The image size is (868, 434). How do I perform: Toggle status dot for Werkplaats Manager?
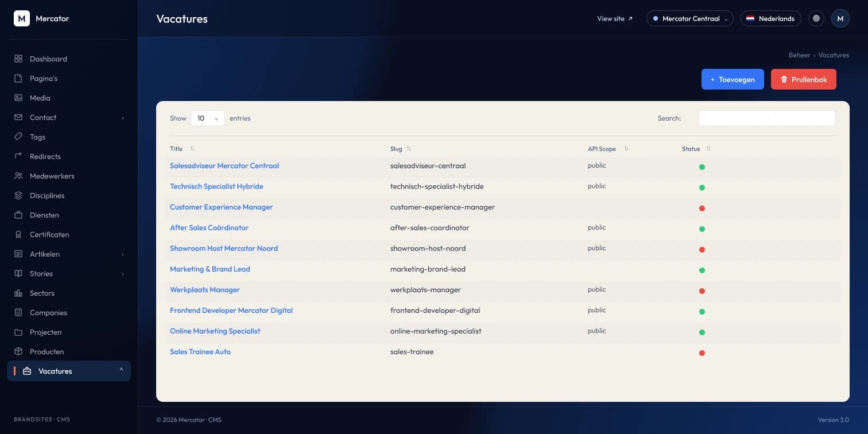click(x=702, y=291)
